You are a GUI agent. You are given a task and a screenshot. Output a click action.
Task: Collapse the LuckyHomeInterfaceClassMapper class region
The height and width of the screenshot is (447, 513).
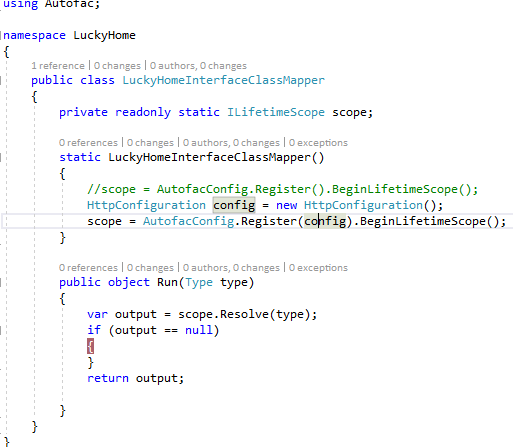1,80
